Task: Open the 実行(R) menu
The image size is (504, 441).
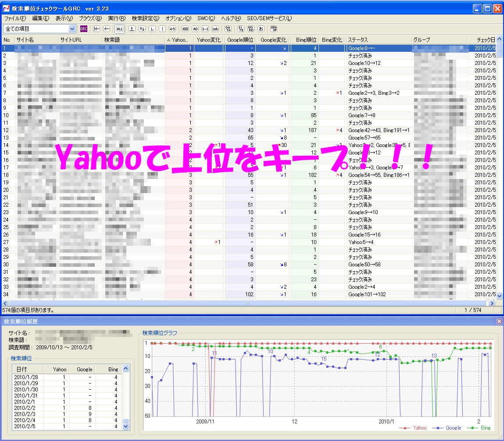Action: coord(117,18)
